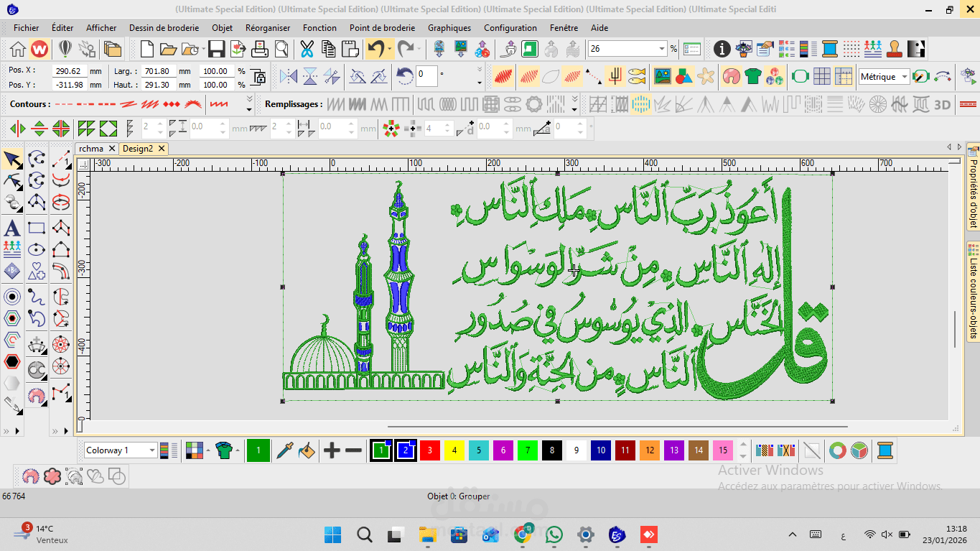This screenshot has height=551, width=980.
Task: Toggle the highlighted dashed oval fill effect icon
Action: [x=641, y=105]
